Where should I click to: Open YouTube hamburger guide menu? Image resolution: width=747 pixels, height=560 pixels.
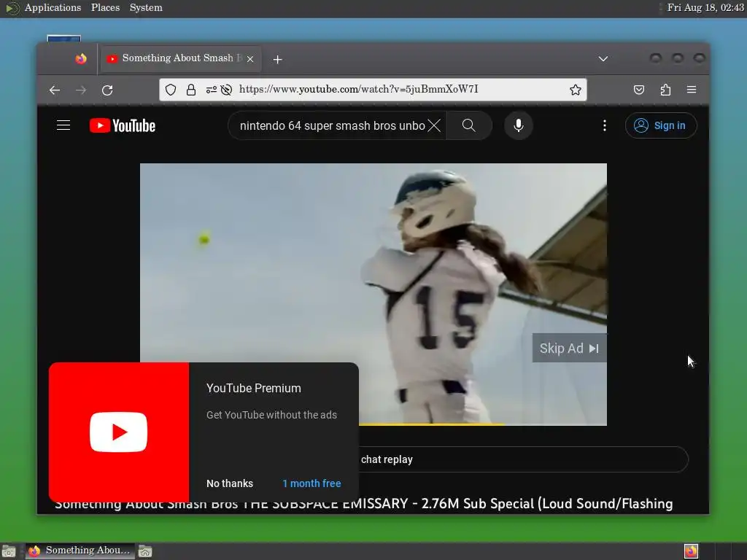pyautogui.click(x=63, y=125)
